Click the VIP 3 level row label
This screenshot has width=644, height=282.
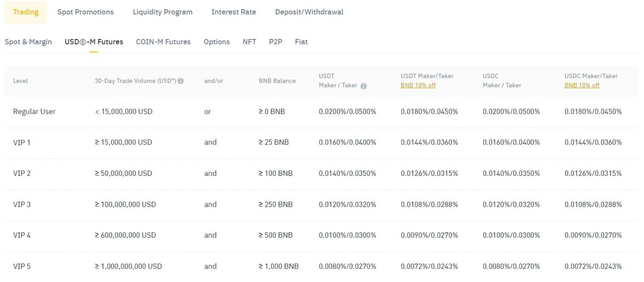pos(22,204)
